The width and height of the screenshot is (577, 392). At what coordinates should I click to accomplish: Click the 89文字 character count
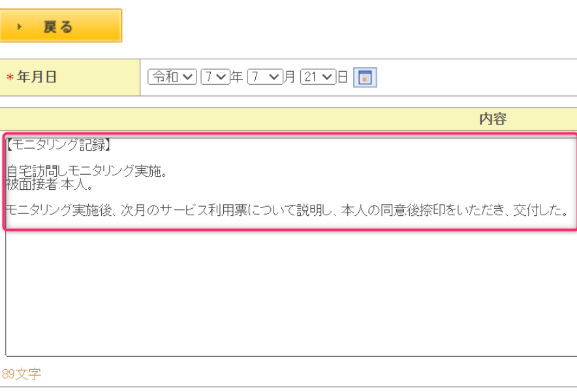tap(22, 374)
